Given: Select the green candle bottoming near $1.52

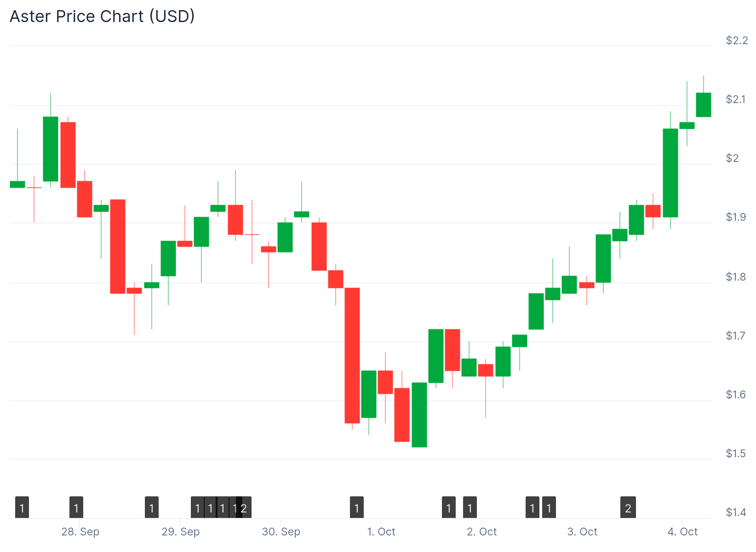Looking at the screenshot, I should [419, 414].
